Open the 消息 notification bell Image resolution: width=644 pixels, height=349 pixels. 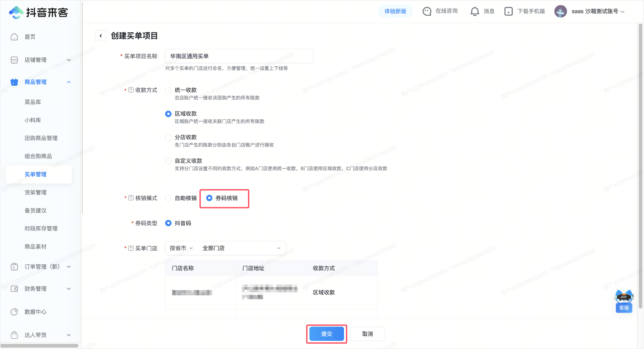[x=475, y=11]
